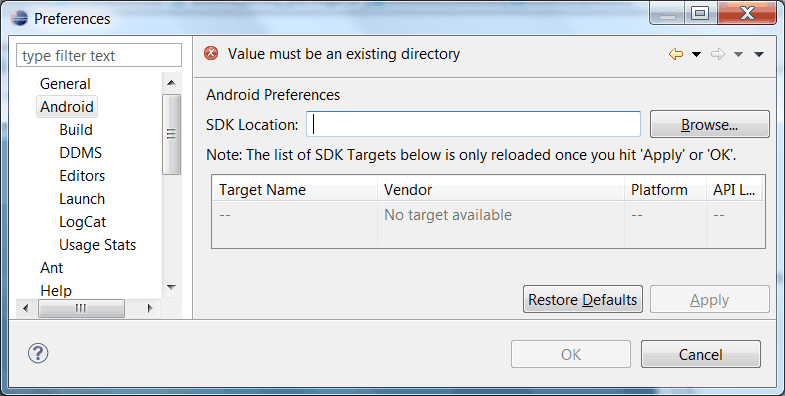Select Help in the preferences tree
Viewport: 785px width, 396px height.
[56, 290]
